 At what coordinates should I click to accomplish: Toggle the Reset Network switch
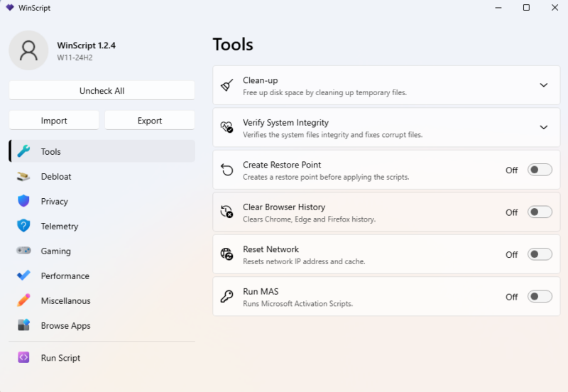[x=540, y=254]
